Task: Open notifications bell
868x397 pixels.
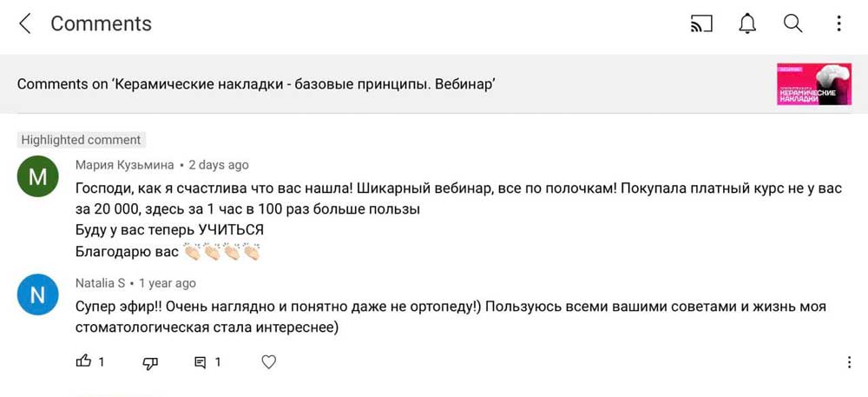Action: click(747, 24)
